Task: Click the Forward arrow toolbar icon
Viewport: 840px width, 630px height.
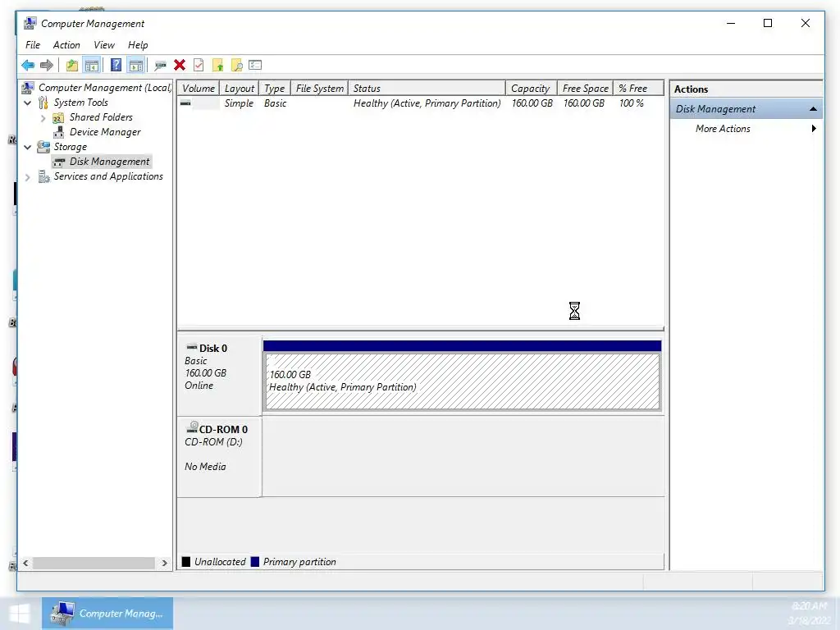Action: tap(47, 66)
